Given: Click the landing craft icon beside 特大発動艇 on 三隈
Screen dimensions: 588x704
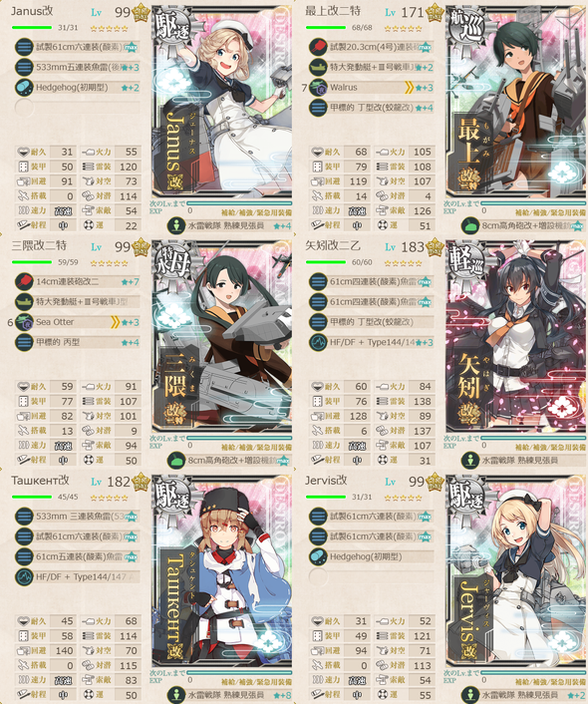Looking at the screenshot, I should click(x=24, y=302).
